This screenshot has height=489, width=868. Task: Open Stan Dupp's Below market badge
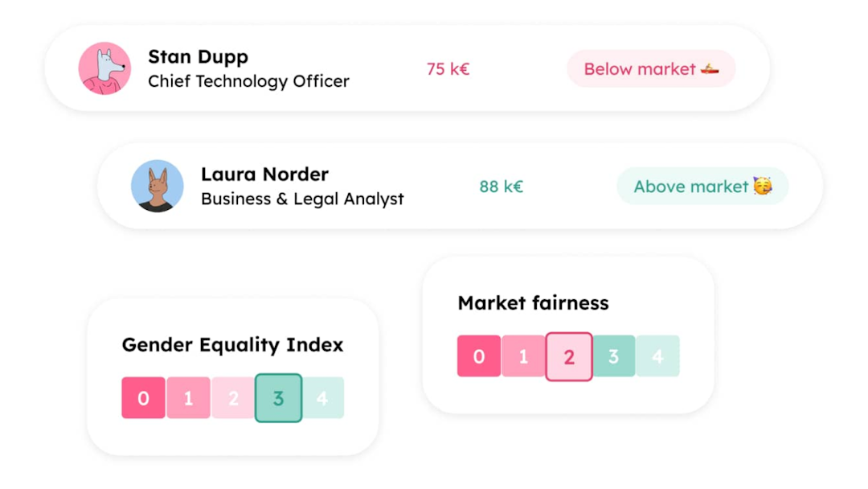click(x=651, y=69)
